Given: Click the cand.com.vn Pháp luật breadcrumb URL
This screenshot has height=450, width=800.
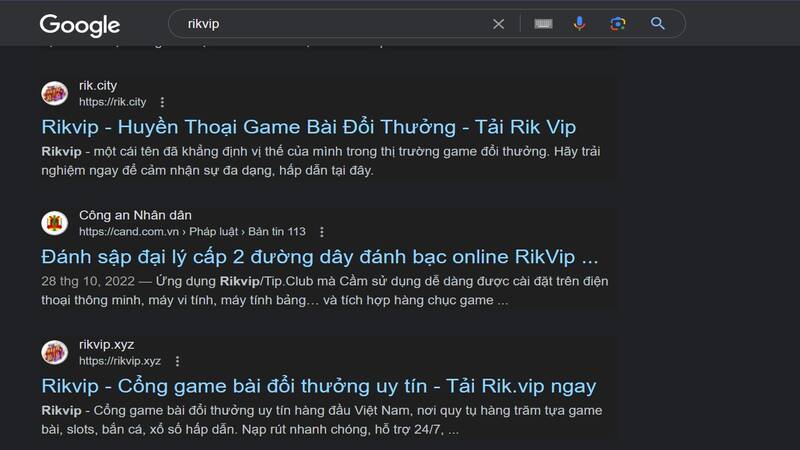Looking at the screenshot, I should coord(192,231).
